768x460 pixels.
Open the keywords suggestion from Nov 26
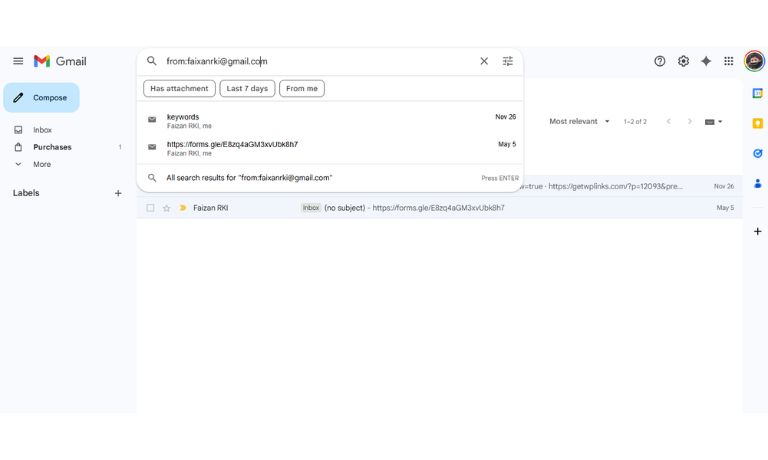pyautogui.click(x=330, y=121)
